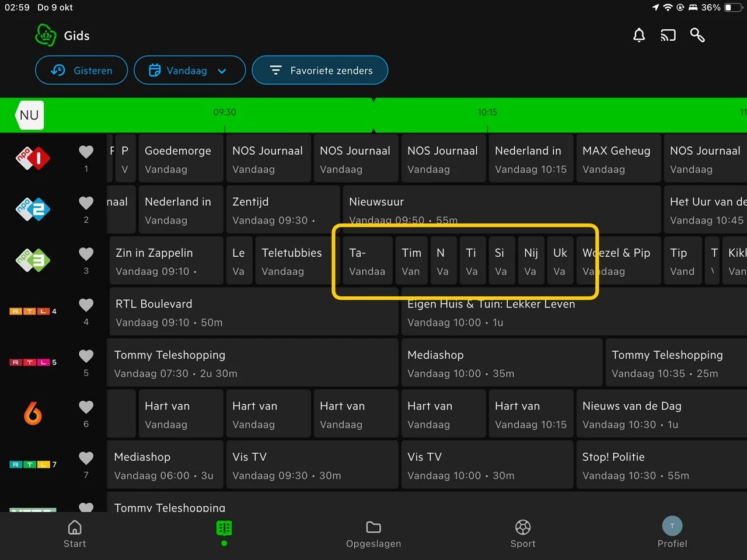Open Mediashop at 10:00 on RTL 5
Viewport: 747px width, 560px height.
click(x=502, y=363)
